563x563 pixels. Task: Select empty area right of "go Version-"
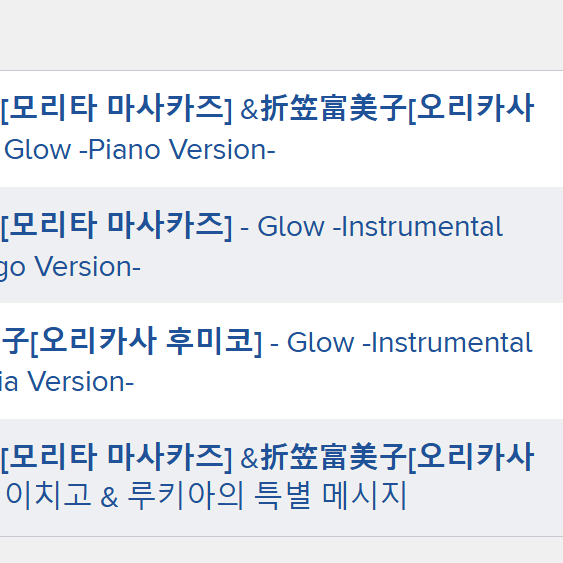click(x=352, y=267)
